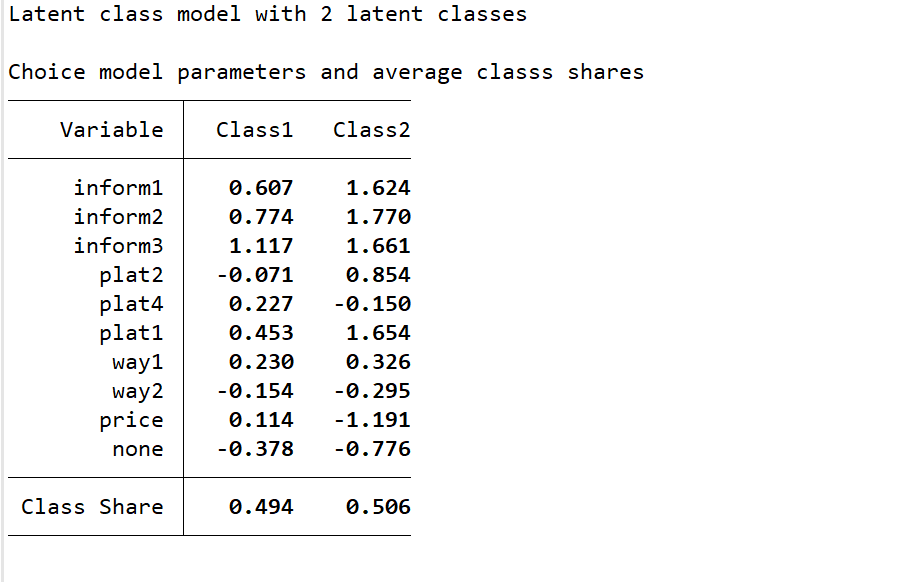Click the 'plat2' variable name
This screenshot has height=582, width=899.
click(131, 275)
